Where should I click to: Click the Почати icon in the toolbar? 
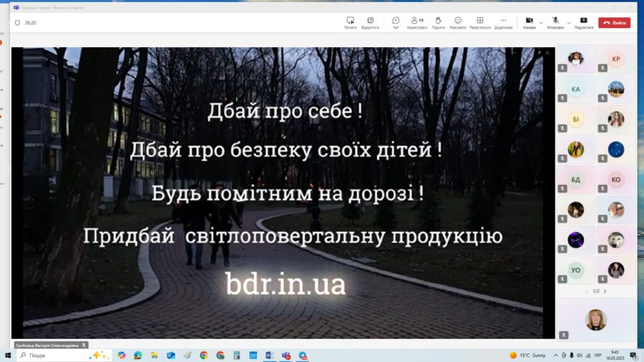350,23
